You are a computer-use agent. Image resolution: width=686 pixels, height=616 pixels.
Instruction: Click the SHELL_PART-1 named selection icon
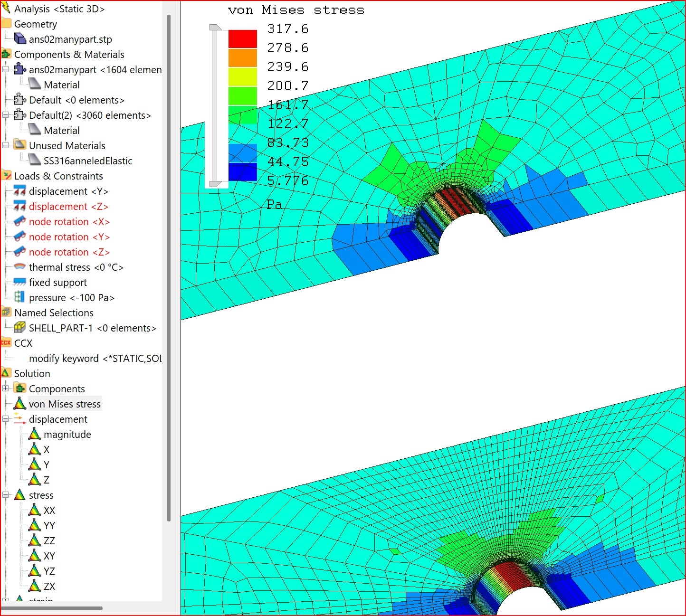[19, 328]
